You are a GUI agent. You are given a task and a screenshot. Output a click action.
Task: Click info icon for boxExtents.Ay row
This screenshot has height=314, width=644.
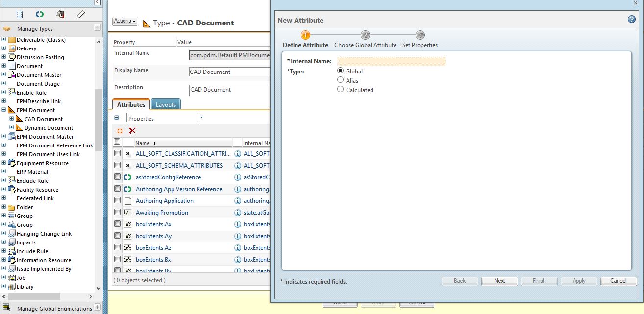tap(238, 236)
